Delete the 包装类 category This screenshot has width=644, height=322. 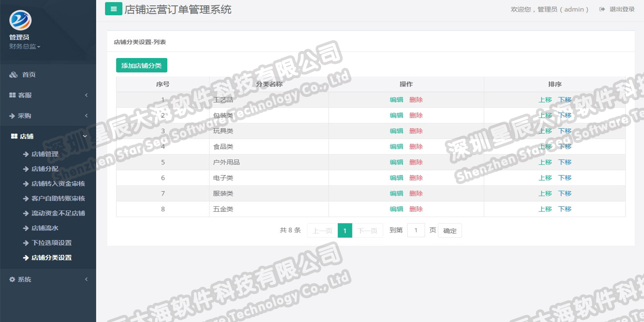[416, 116]
